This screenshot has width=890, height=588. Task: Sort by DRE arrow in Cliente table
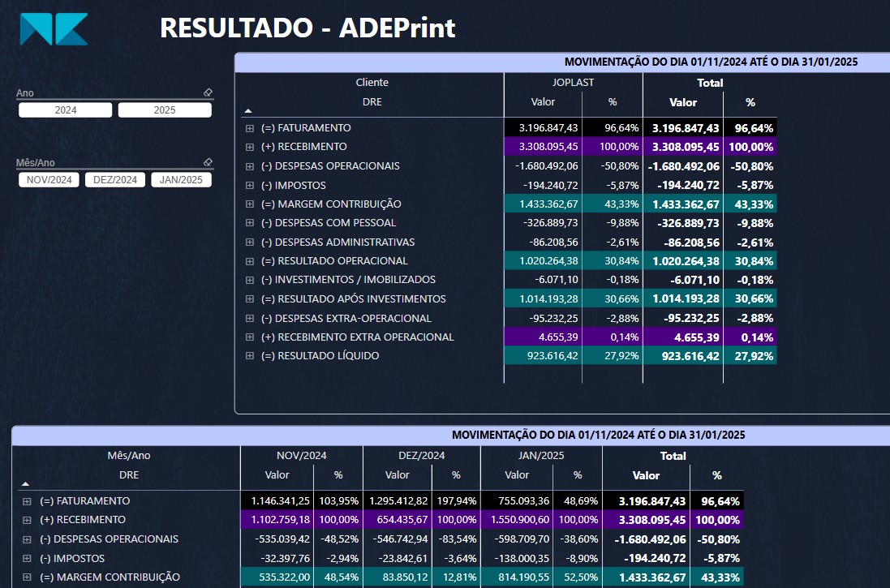[x=248, y=110]
